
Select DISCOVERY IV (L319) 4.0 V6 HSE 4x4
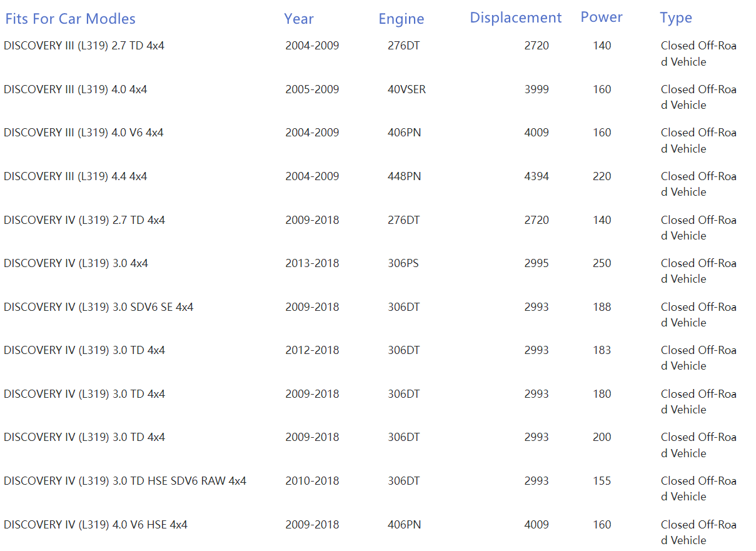tap(95, 525)
